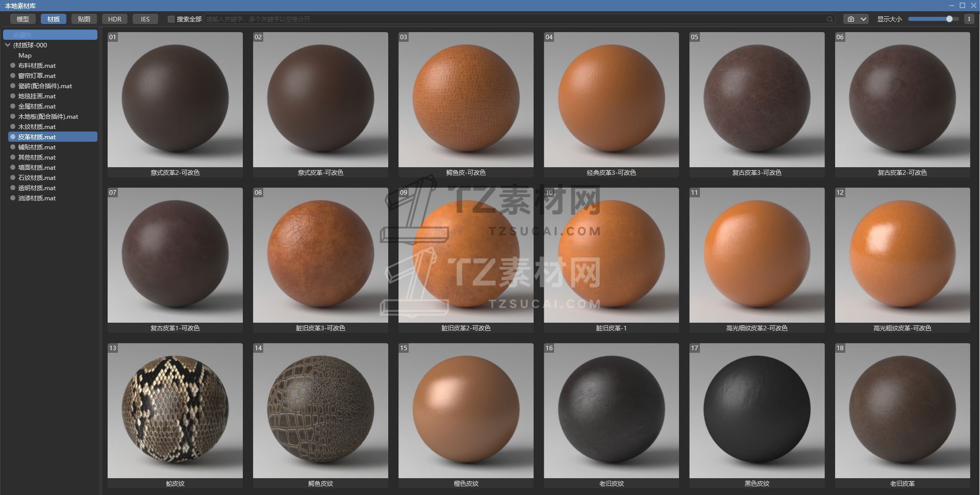This screenshot has height=495, width=980.
Task: Click the bullet icon beside 窗帘灯罩.mat
Action: pyautogui.click(x=13, y=75)
